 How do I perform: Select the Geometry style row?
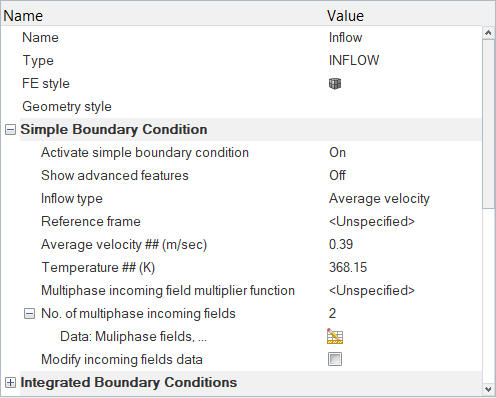(x=241, y=106)
